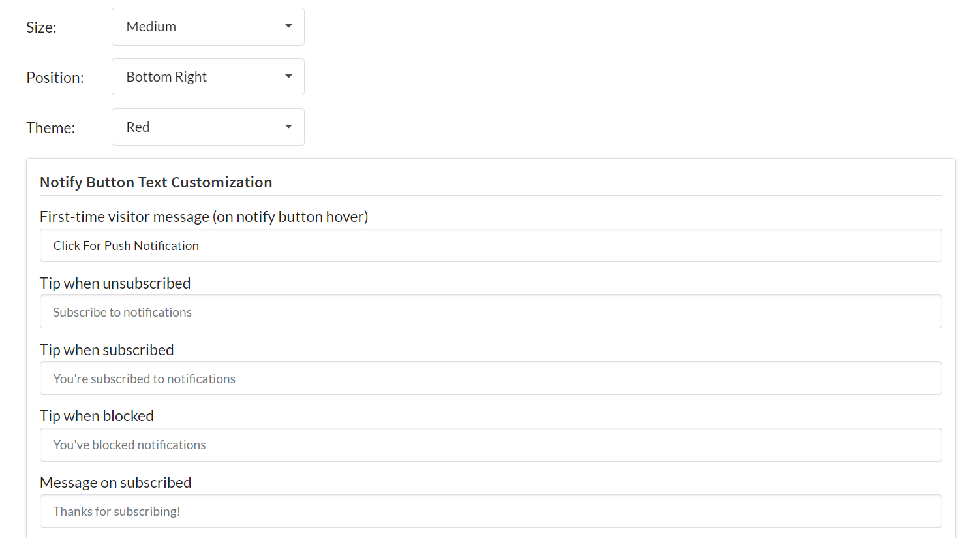The height and width of the screenshot is (538, 980).
Task: Click the first-time visitor message field
Action: click(x=490, y=245)
